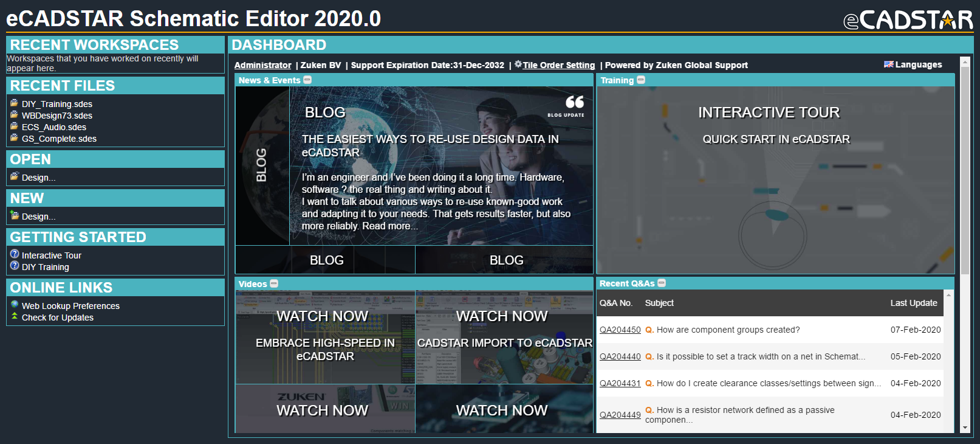Screen dimensions: 980x444
Task: Click the Open Design folder icon
Action: (x=15, y=177)
